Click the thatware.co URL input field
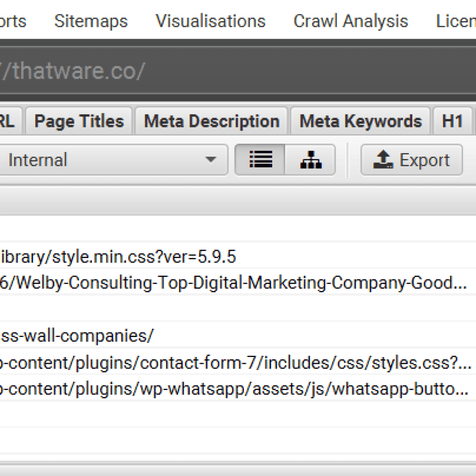This screenshot has width=476, height=476. [238, 71]
